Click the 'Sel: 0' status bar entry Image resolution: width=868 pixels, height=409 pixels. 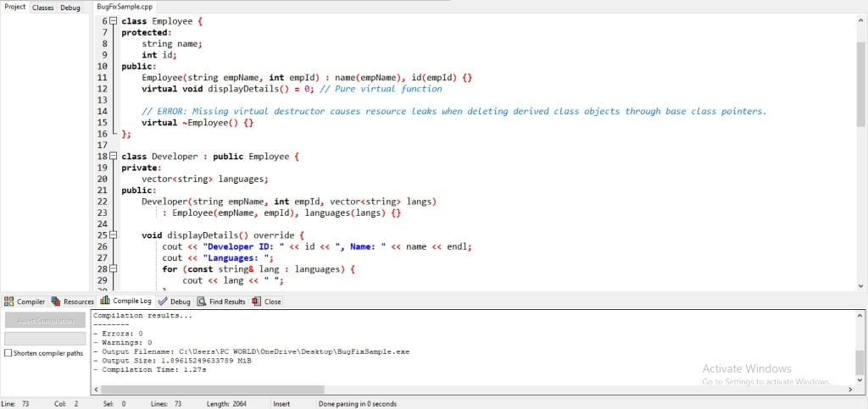pos(114,404)
